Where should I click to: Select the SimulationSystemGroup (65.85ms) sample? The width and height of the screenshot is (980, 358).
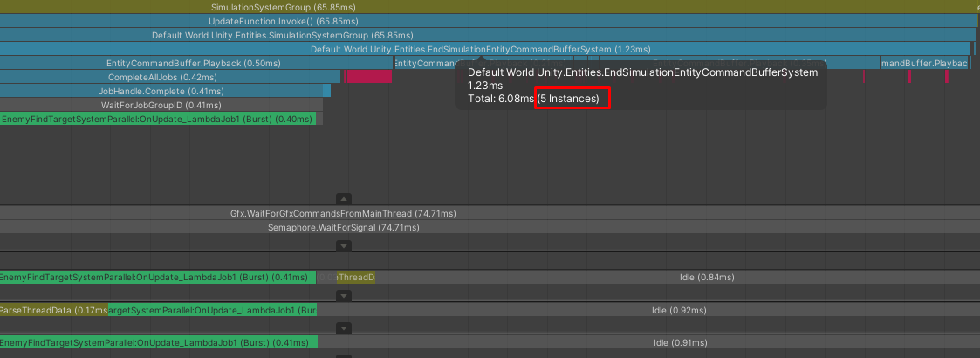click(488, 7)
